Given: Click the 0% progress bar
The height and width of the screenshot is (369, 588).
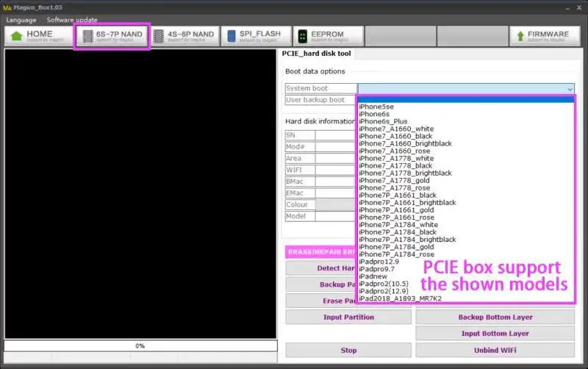Looking at the screenshot, I should point(140,345).
